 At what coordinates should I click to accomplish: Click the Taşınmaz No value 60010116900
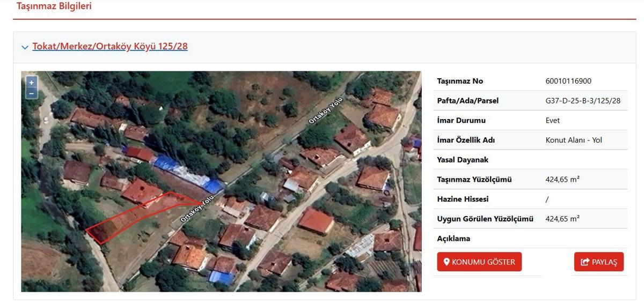pyautogui.click(x=568, y=81)
